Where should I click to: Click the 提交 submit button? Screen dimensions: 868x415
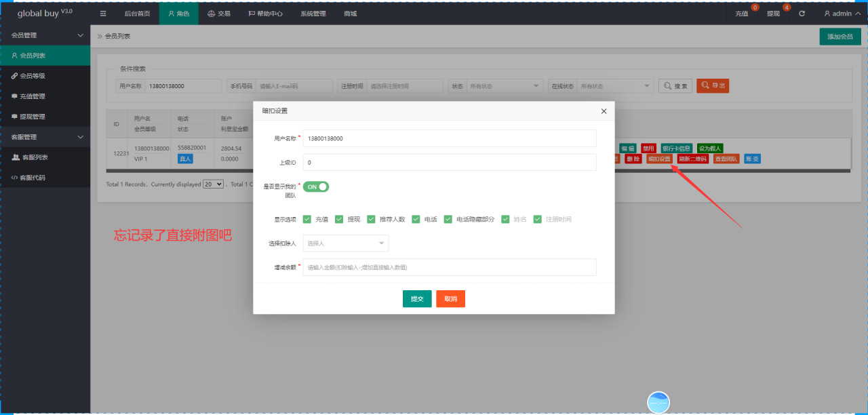tap(417, 299)
